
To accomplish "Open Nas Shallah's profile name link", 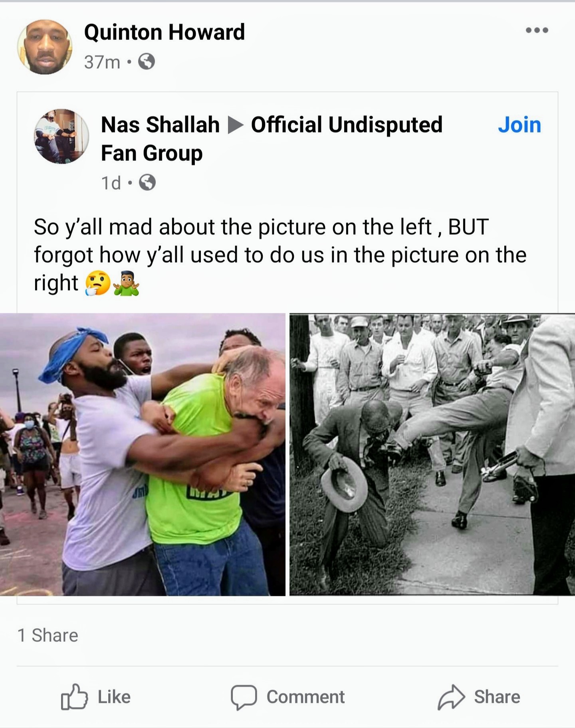I will point(160,125).
